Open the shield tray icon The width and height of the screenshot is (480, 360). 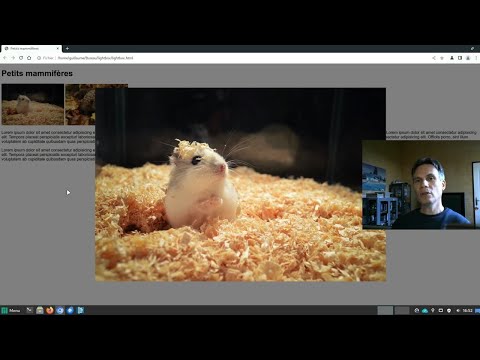point(449,311)
